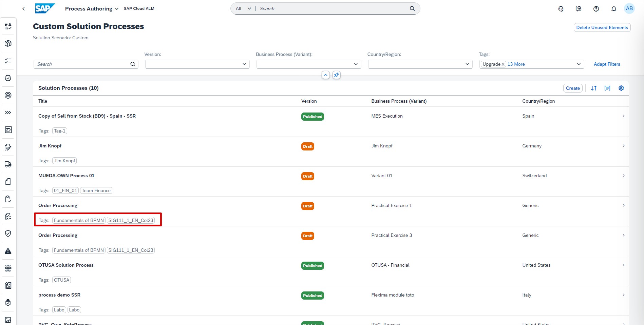
Task: Click Delete Unused Elements button
Action: point(602,27)
